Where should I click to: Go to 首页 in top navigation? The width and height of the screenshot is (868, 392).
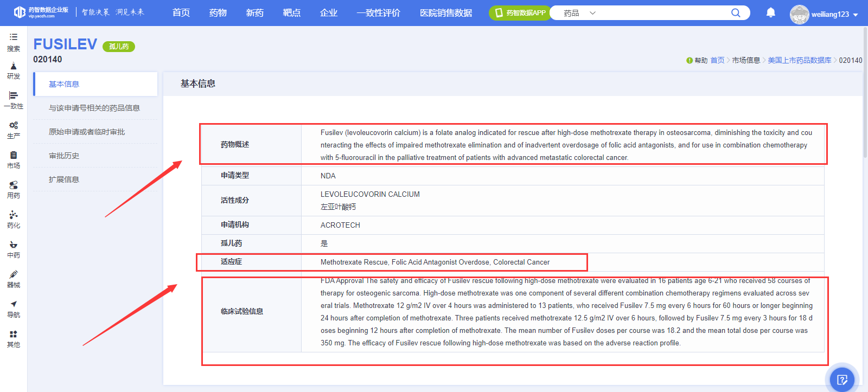click(181, 12)
